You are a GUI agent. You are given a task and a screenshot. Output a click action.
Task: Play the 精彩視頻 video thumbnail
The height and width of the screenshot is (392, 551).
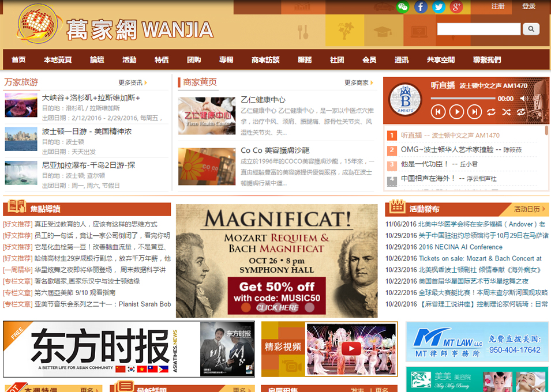pyautogui.click(x=351, y=349)
